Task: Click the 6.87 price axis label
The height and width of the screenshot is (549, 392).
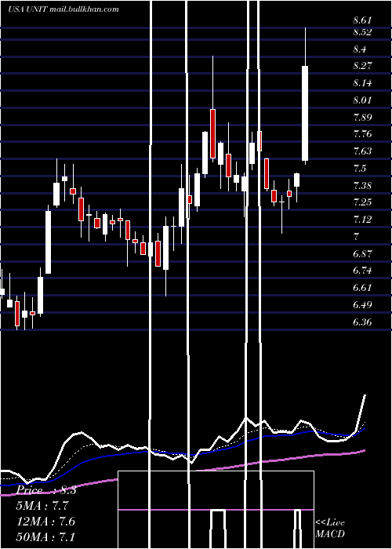Action: click(x=362, y=254)
